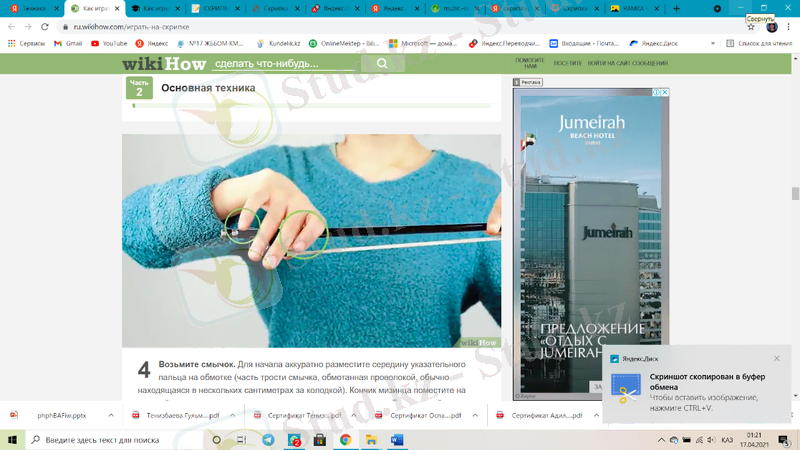Viewport: 800px width, 450px height.
Task: Open Microsoft Store from the taskbar
Action: tap(320, 440)
